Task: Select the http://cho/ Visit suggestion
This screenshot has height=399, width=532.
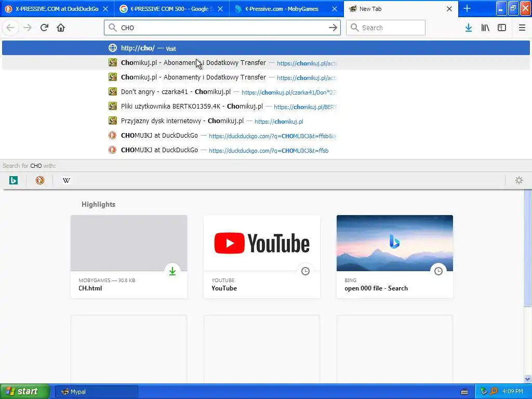Action: [x=266, y=48]
